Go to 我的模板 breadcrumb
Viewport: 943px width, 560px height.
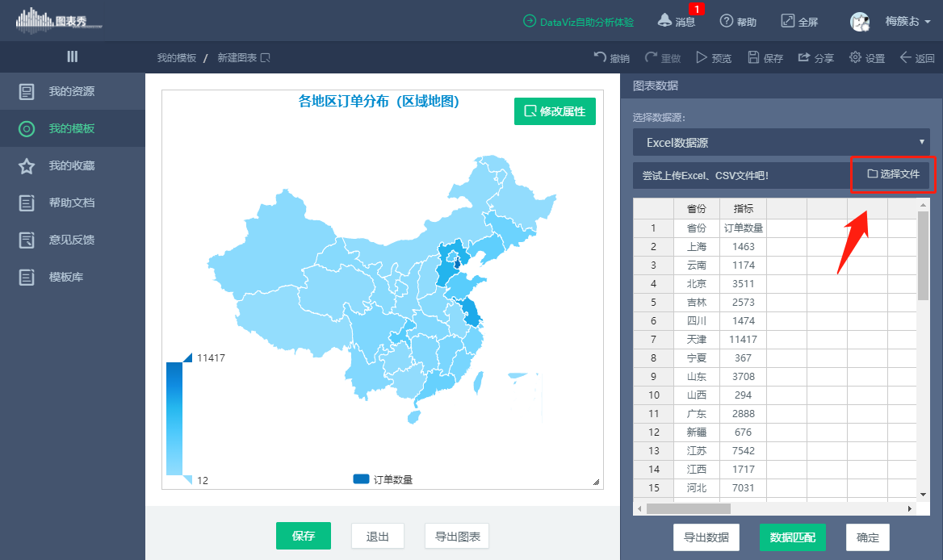(176, 57)
